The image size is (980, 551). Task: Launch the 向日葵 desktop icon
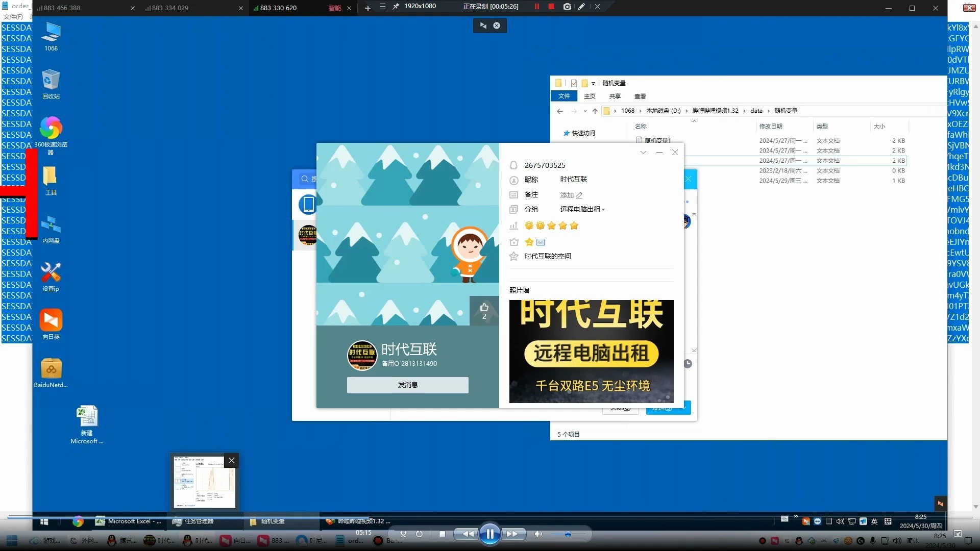coord(51,324)
